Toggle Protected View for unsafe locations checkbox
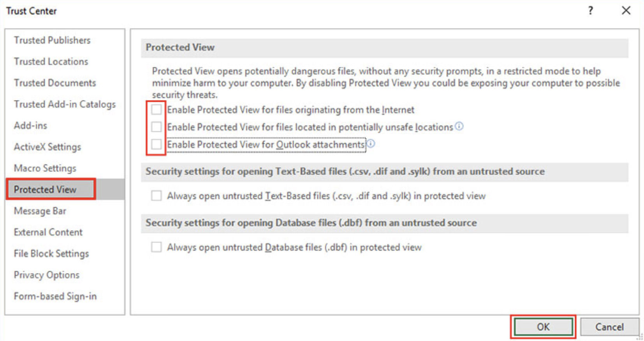 click(157, 127)
